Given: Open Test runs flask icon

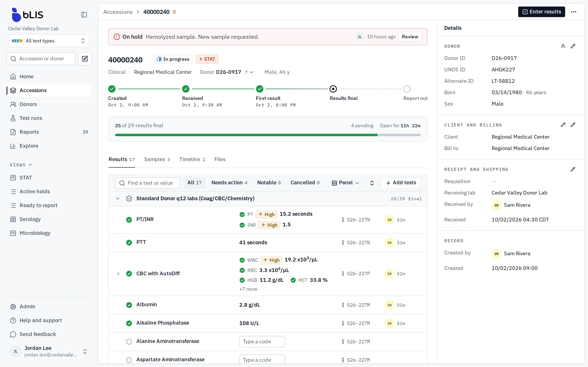Looking at the screenshot, I should 13,118.
